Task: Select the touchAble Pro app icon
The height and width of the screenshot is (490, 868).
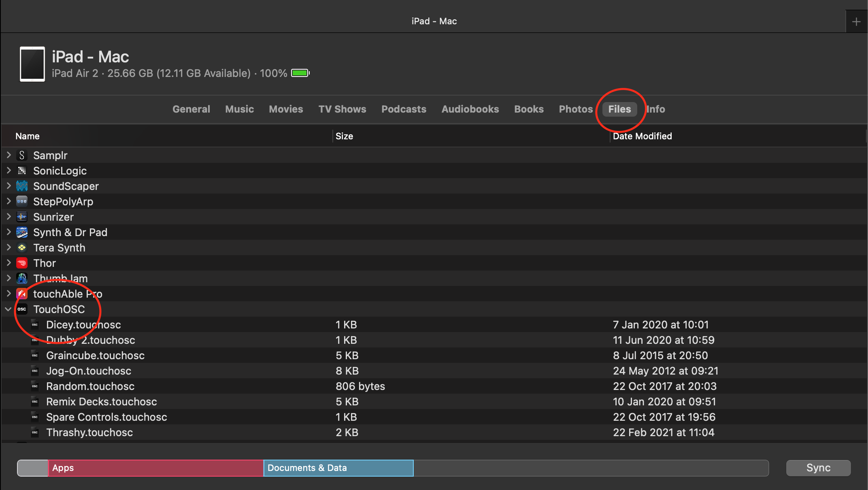Action: tap(22, 294)
